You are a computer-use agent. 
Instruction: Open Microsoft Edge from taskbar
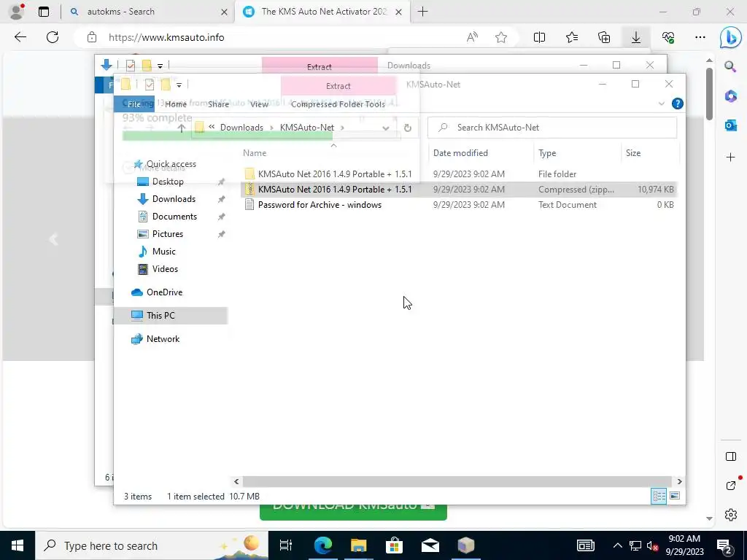pyautogui.click(x=323, y=545)
